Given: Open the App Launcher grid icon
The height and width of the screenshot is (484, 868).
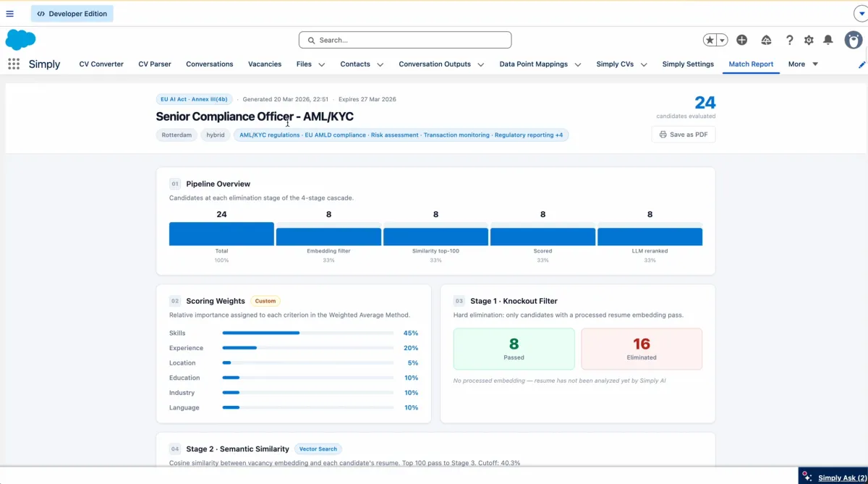Looking at the screenshot, I should point(14,64).
